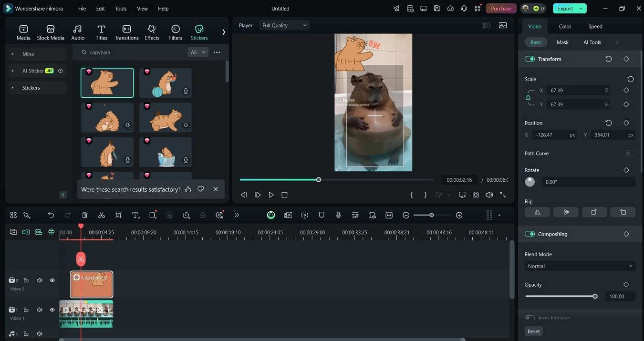Viewport: 644px width, 341px height.
Task: Click the player progress bar handle
Action: [319, 180]
